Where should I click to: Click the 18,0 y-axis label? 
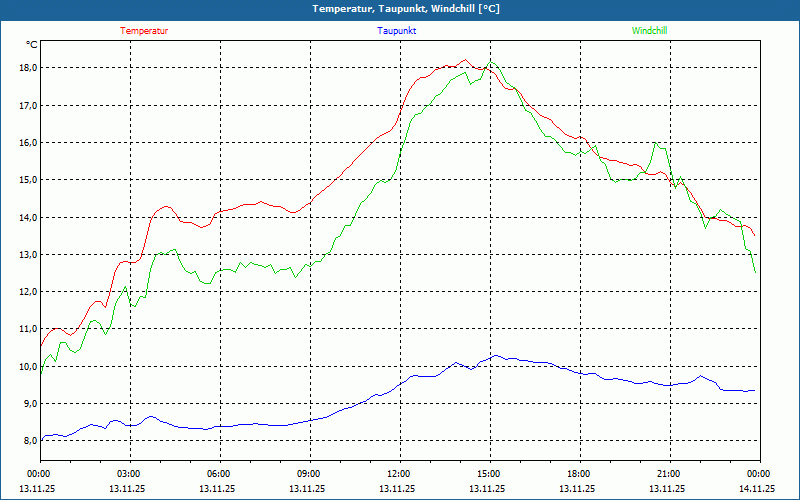[x=27, y=68]
